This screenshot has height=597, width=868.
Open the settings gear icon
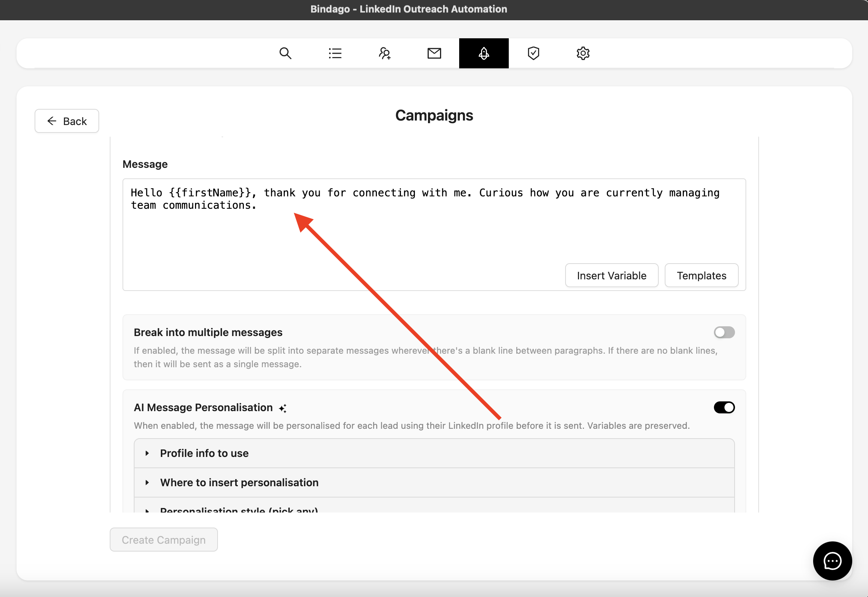coord(583,53)
